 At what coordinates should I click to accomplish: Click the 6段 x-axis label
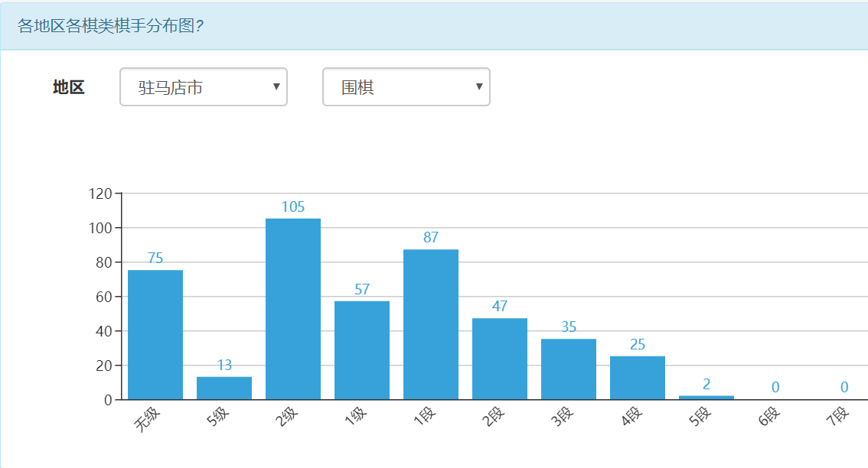768,418
